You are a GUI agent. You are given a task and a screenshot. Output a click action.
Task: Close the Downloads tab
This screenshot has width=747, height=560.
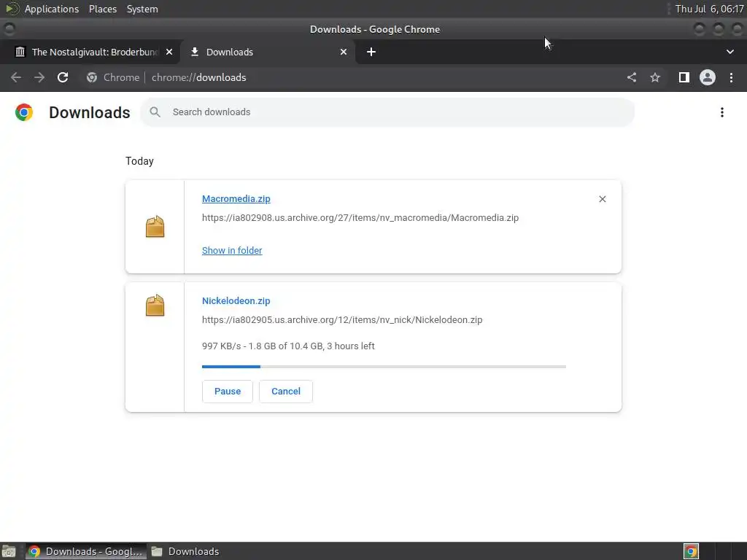coord(344,52)
